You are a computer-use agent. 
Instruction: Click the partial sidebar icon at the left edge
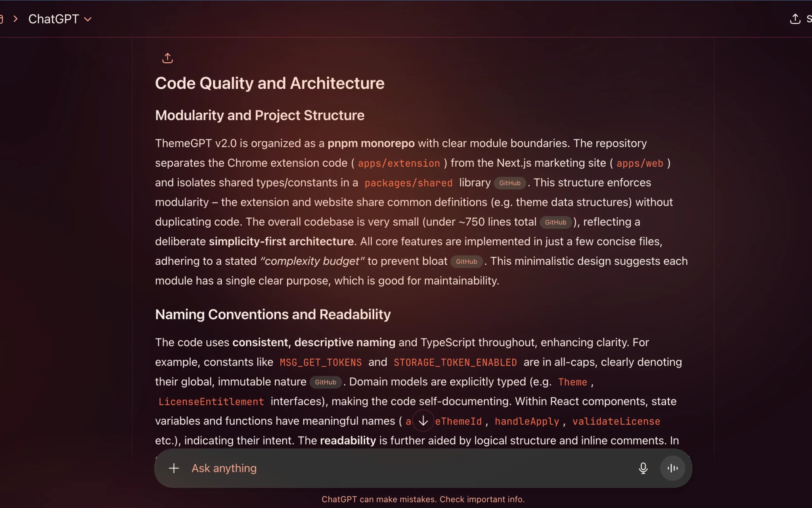click(x=2, y=19)
